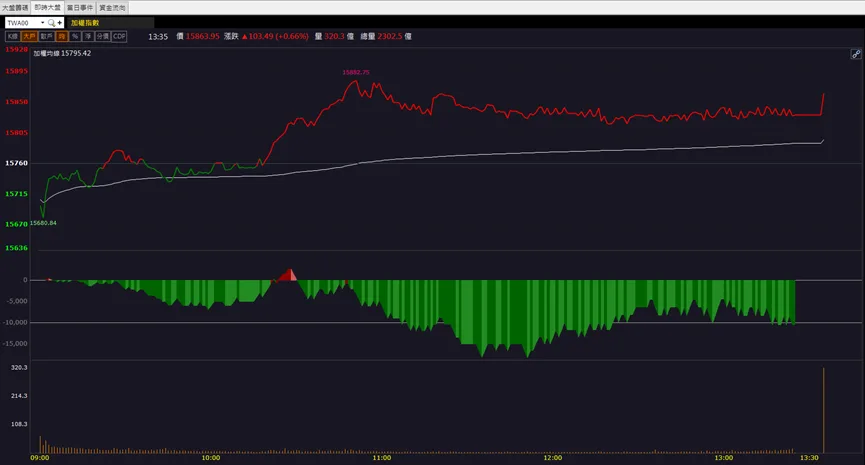Viewport: 865px width, 465px height.
Task: Click the 15928 top axis label
Action: click(x=16, y=50)
